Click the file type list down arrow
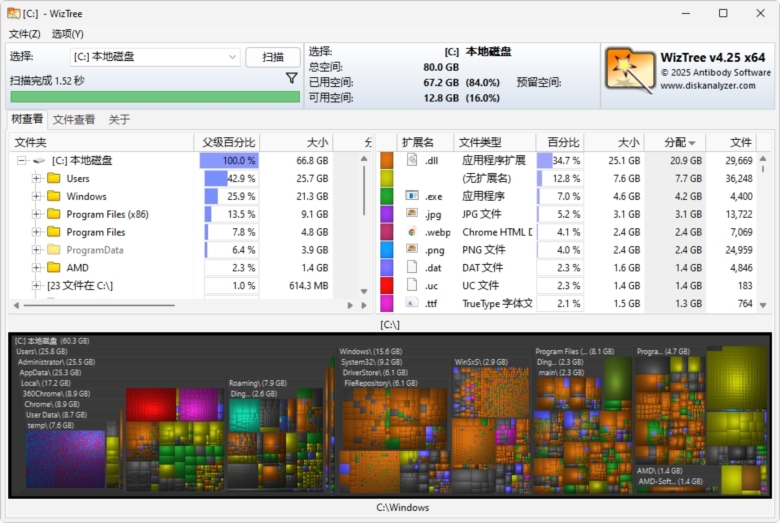Viewport: 780px width, 523px height. pyautogui.click(x=763, y=305)
